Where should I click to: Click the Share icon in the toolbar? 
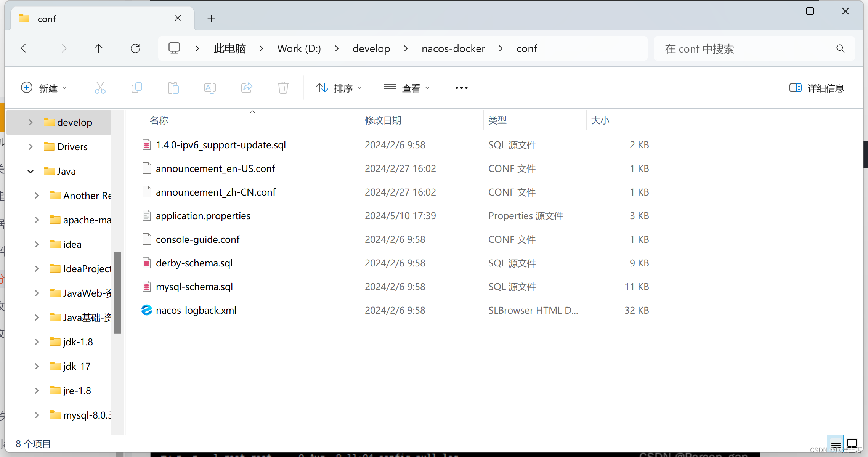(246, 88)
